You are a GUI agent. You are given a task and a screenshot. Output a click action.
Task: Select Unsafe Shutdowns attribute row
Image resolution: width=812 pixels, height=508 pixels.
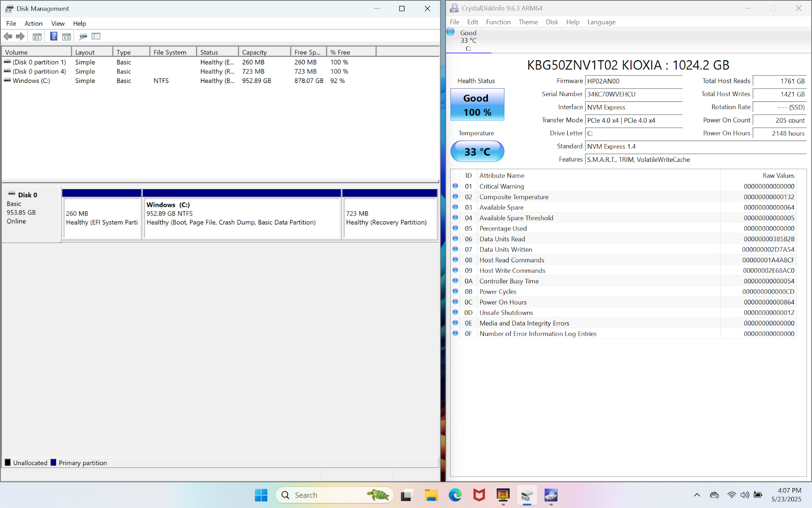[623, 313]
